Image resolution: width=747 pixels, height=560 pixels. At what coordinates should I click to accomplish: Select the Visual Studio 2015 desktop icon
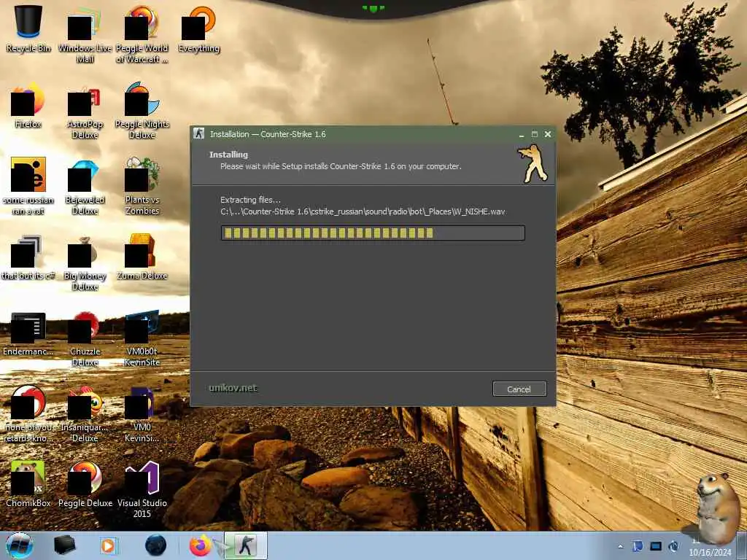point(142,489)
